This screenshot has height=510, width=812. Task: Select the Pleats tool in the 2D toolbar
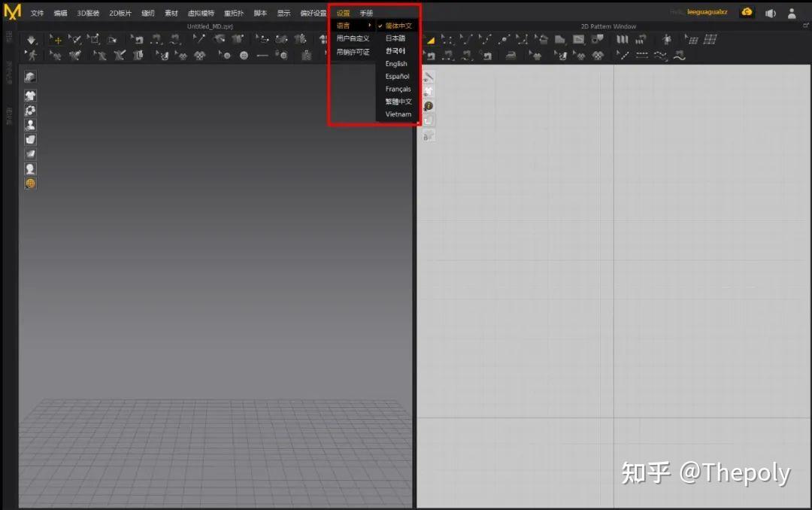pos(623,39)
